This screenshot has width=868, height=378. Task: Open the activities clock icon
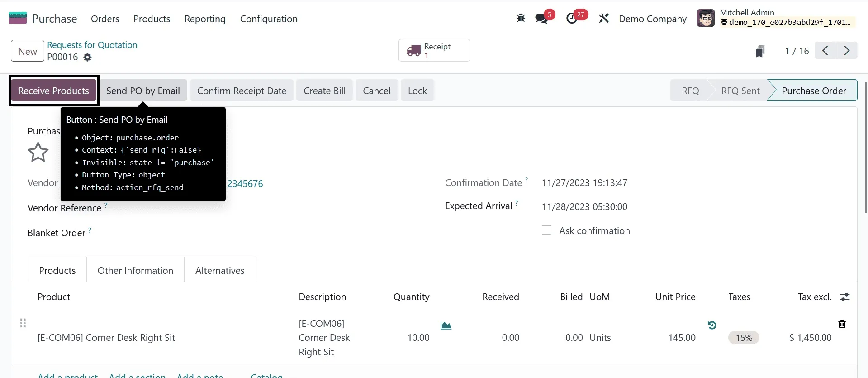click(x=572, y=19)
